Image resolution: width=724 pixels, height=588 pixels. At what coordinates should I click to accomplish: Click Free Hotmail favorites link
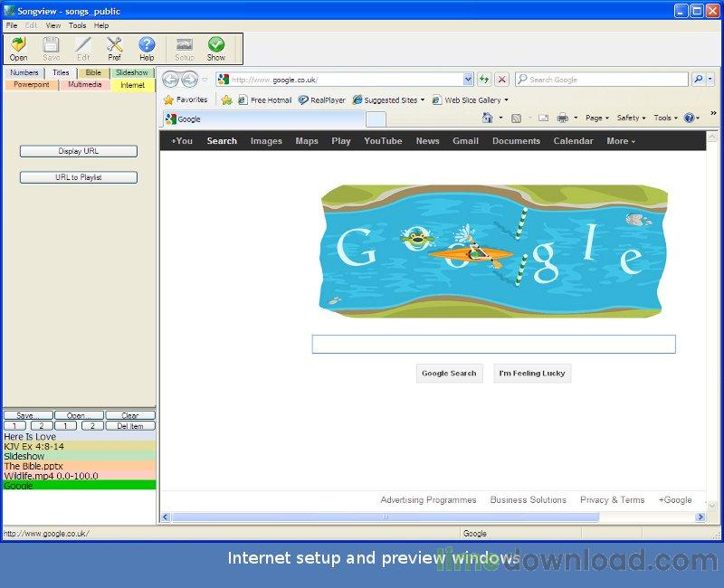coord(265,100)
